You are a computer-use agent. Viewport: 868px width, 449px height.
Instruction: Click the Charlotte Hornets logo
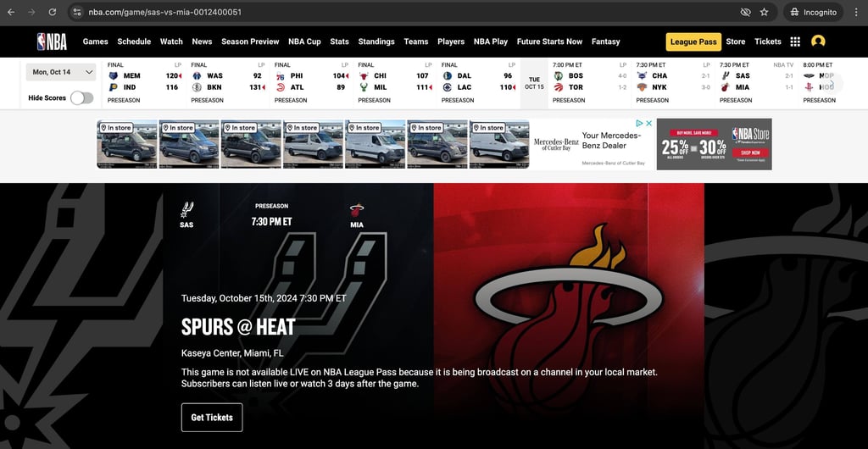coord(642,75)
